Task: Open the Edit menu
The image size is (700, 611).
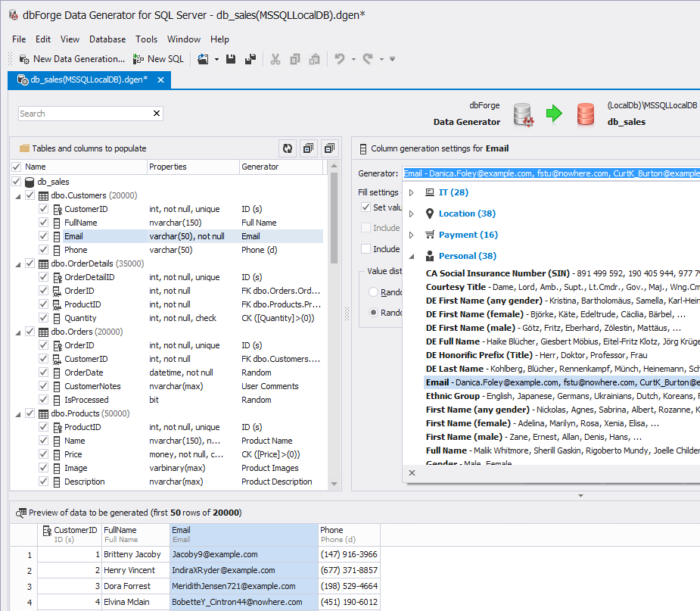Action: tap(43, 39)
